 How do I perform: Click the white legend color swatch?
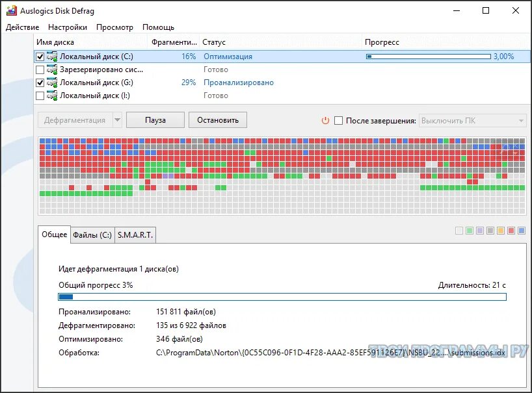[x=459, y=231]
